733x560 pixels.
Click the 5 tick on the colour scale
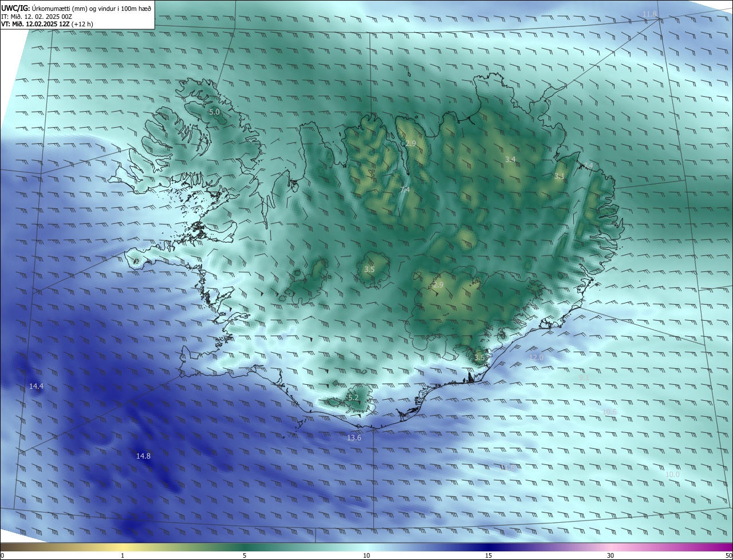click(x=245, y=555)
